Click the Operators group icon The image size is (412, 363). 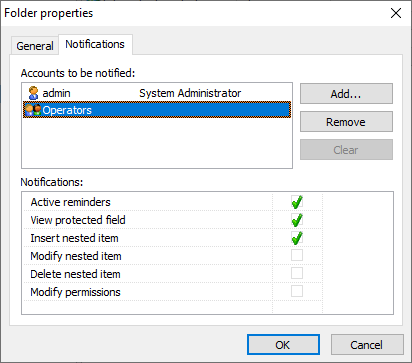33,110
